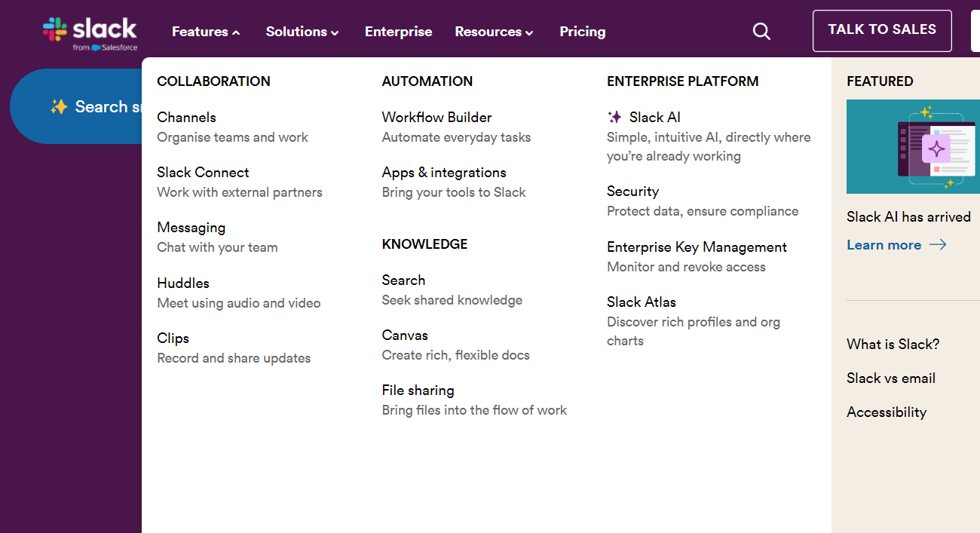Click 'Chat with your team' text
This screenshot has height=533, width=980.
click(217, 247)
